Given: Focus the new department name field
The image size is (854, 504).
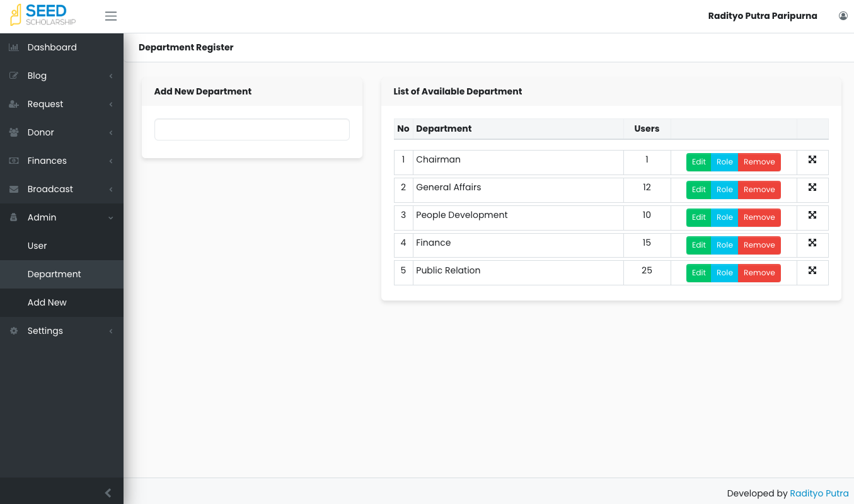Looking at the screenshot, I should [252, 130].
